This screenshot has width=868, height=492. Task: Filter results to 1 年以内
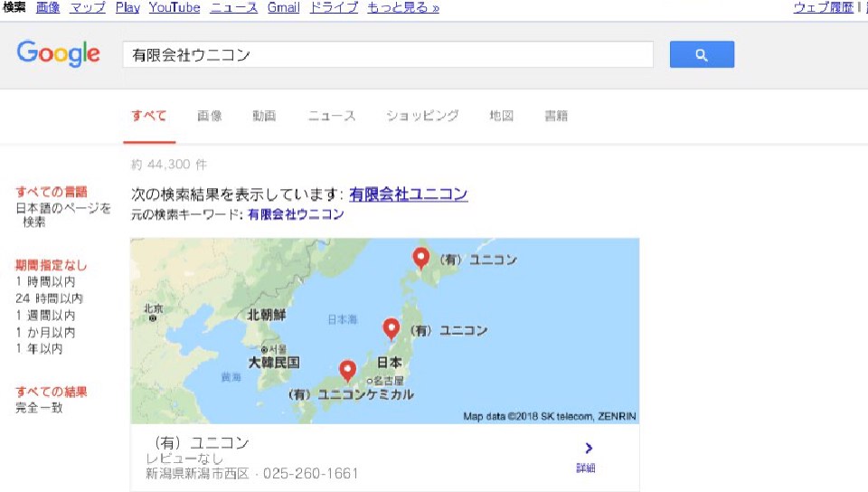point(39,349)
